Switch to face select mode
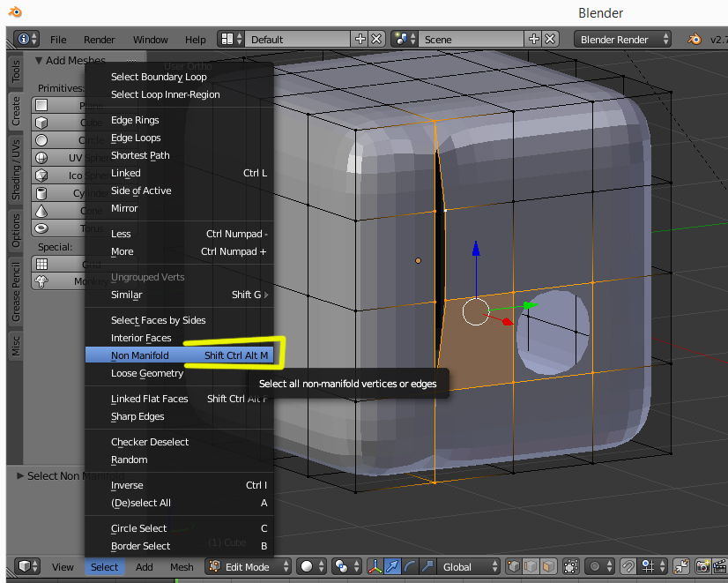This screenshot has width=728, height=583. coord(548,566)
